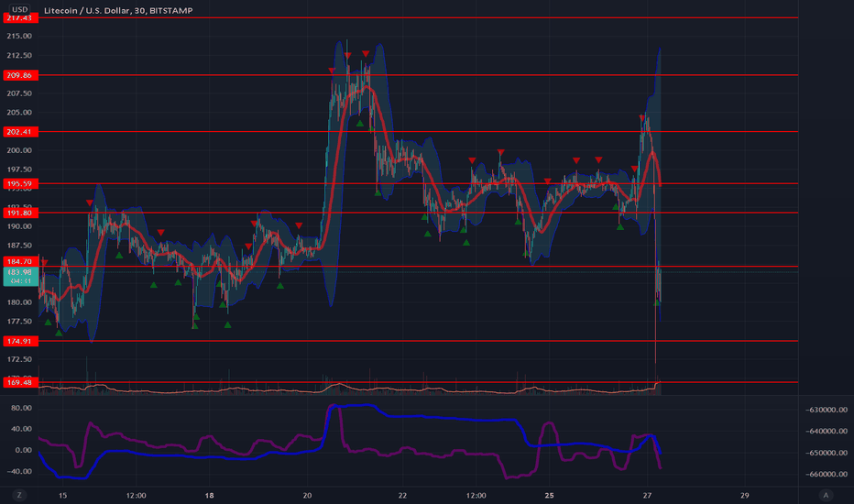Click the -660000.00 right scale value
Screen dimensions: 854x504
point(827,475)
